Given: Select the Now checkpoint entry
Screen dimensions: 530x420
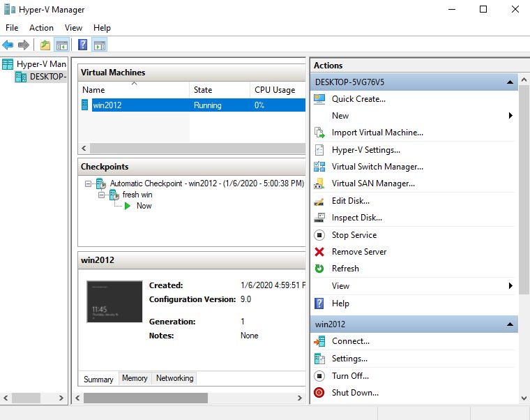Looking at the screenshot, I should [x=144, y=206].
